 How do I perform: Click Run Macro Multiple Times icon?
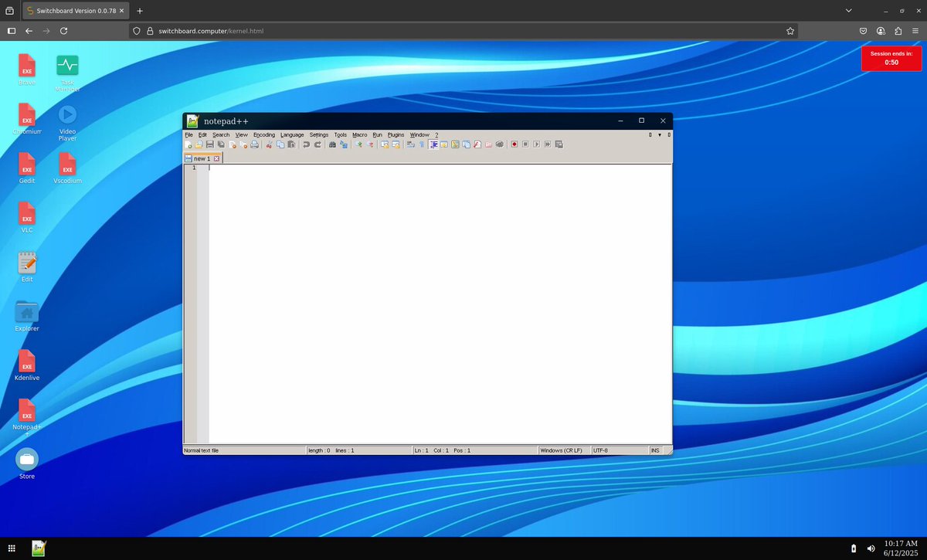click(x=547, y=144)
